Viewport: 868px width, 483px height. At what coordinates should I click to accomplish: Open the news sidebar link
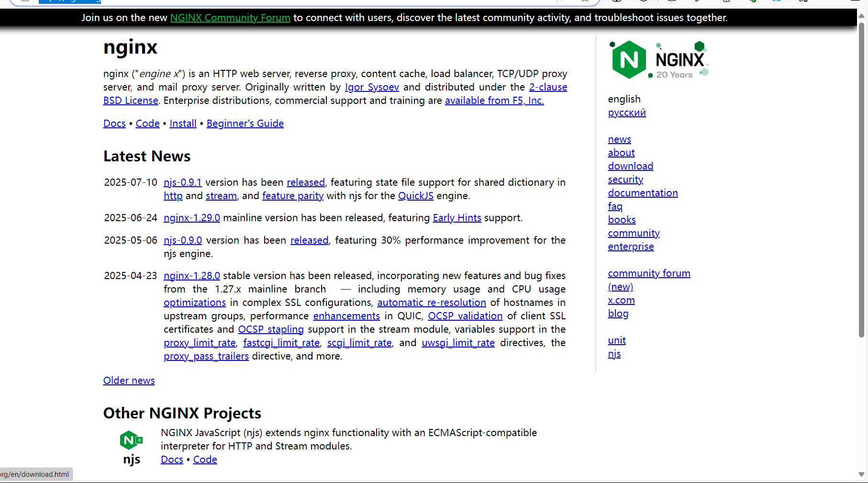620,139
